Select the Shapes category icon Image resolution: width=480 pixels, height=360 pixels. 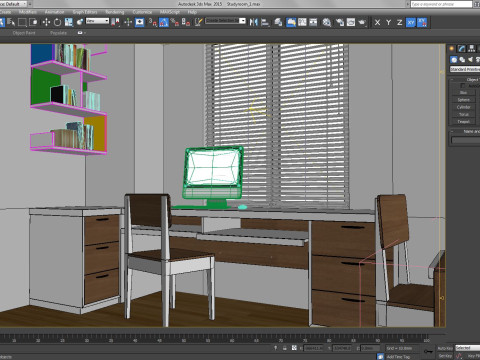(x=462, y=60)
